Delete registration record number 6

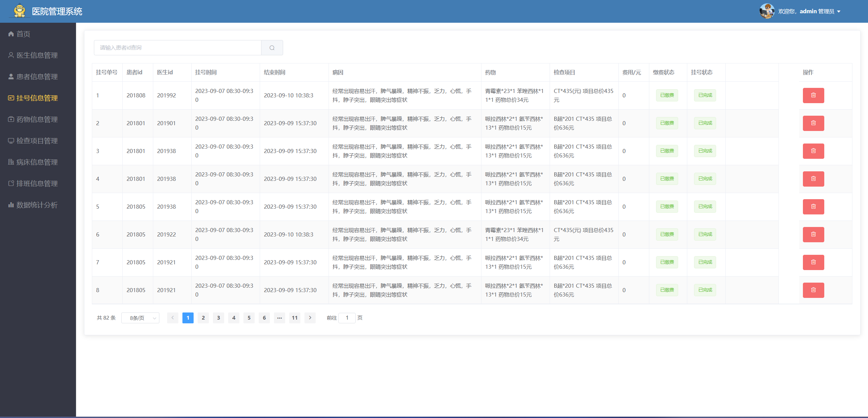(x=813, y=234)
